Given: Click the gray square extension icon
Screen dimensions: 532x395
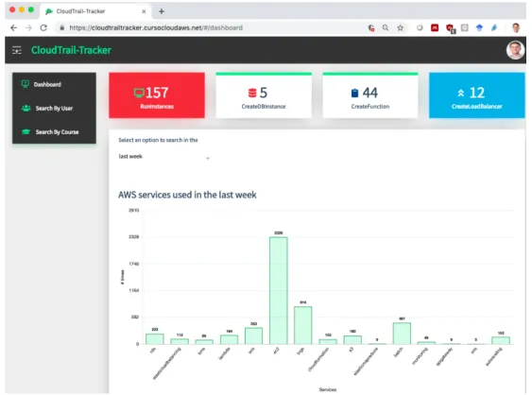Looking at the screenshot, I should (465, 27).
